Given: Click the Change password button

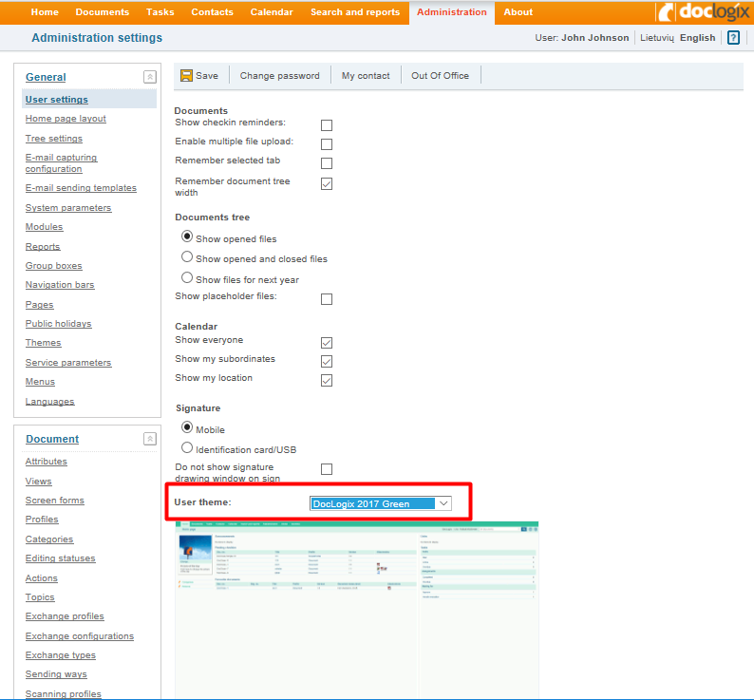Looking at the screenshot, I should [279, 76].
